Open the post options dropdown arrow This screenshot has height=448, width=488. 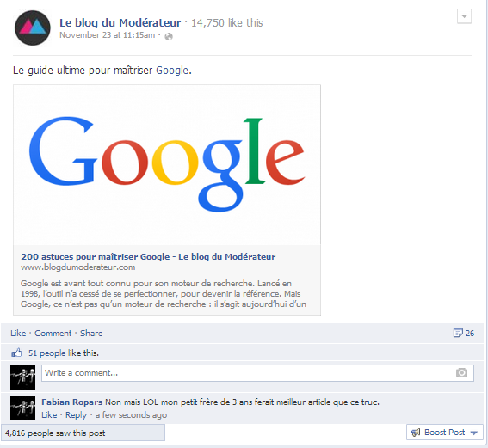[464, 16]
